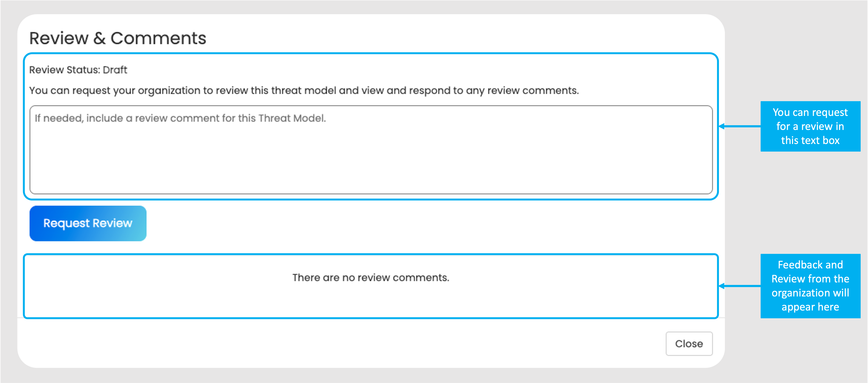Click the 'Feedback and Review from the organization' callout
This screenshot has height=383, width=868.
810,286
